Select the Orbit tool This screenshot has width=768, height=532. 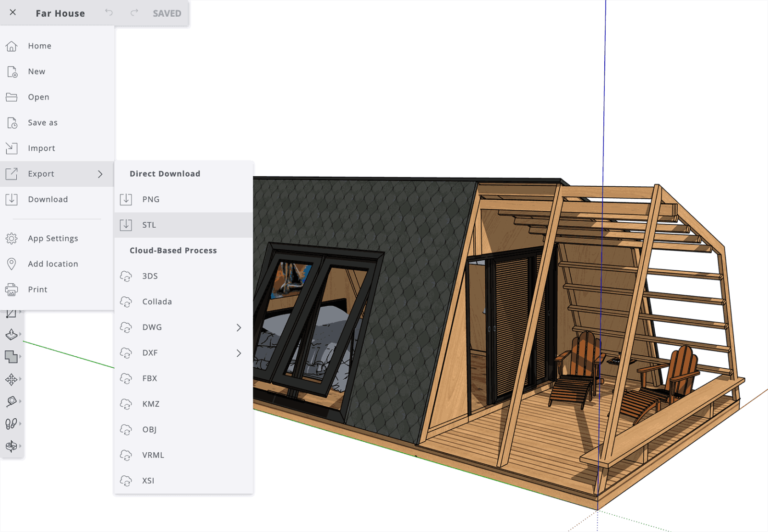coord(12,446)
